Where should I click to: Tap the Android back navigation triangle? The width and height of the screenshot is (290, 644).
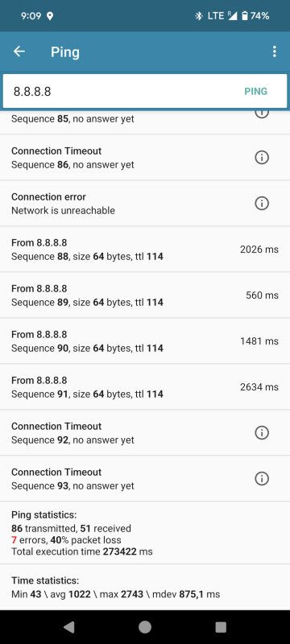click(x=68, y=627)
